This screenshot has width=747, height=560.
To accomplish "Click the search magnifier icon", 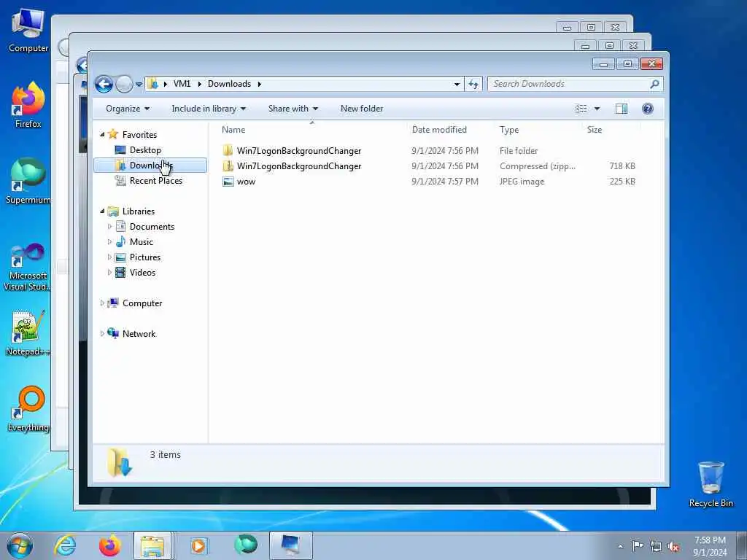I will pyautogui.click(x=654, y=84).
